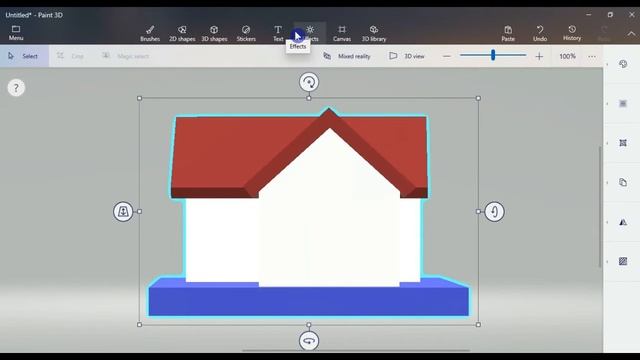Image resolution: width=640 pixels, height=360 pixels.
Task: Click the 100% zoom value
Action: tap(567, 56)
